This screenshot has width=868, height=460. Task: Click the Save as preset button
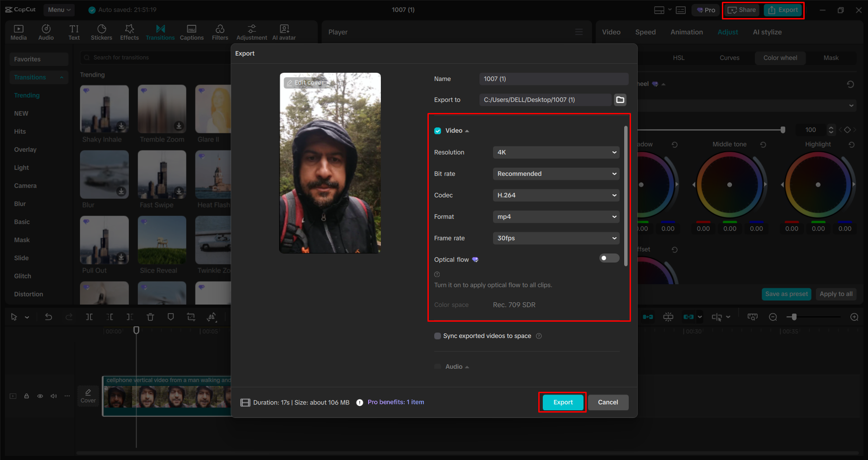click(x=786, y=294)
